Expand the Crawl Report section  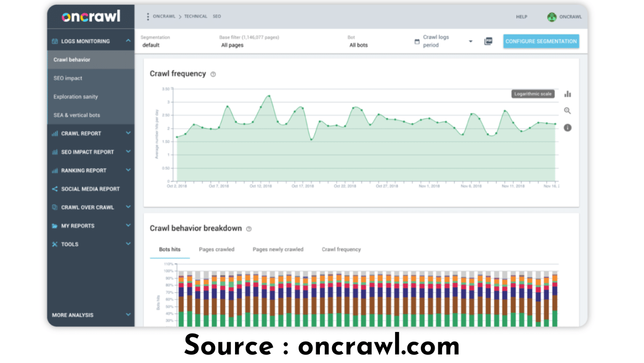(128, 133)
